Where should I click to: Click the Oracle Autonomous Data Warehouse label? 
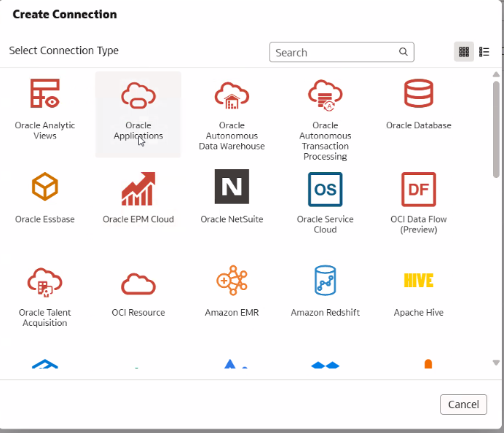pyautogui.click(x=232, y=136)
